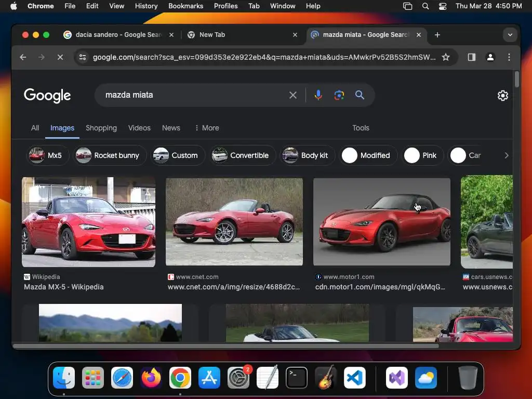Go back to the previous page
The image size is (532, 399).
pyautogui.click(x=23, y=57)
